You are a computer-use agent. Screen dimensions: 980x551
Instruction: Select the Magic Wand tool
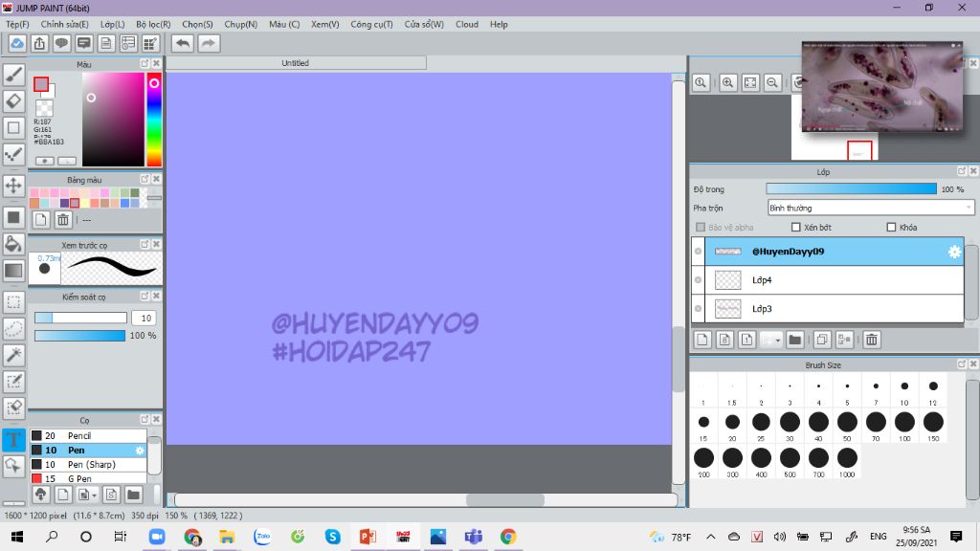click(x=13, y=355)
